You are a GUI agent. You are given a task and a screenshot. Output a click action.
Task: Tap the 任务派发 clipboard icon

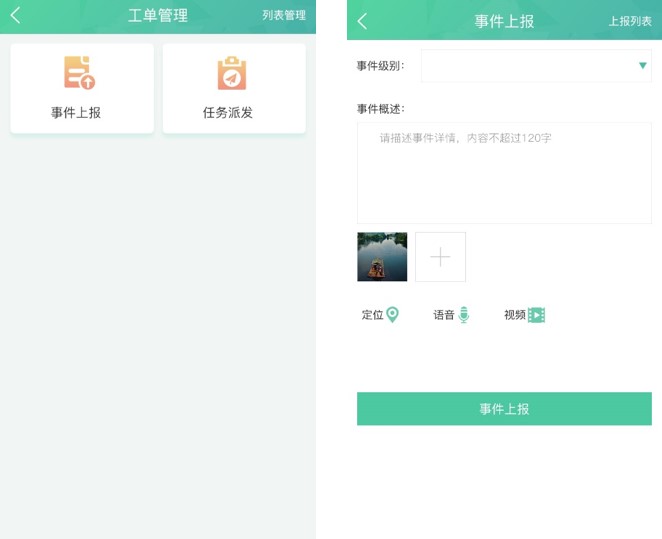(232, 73)
